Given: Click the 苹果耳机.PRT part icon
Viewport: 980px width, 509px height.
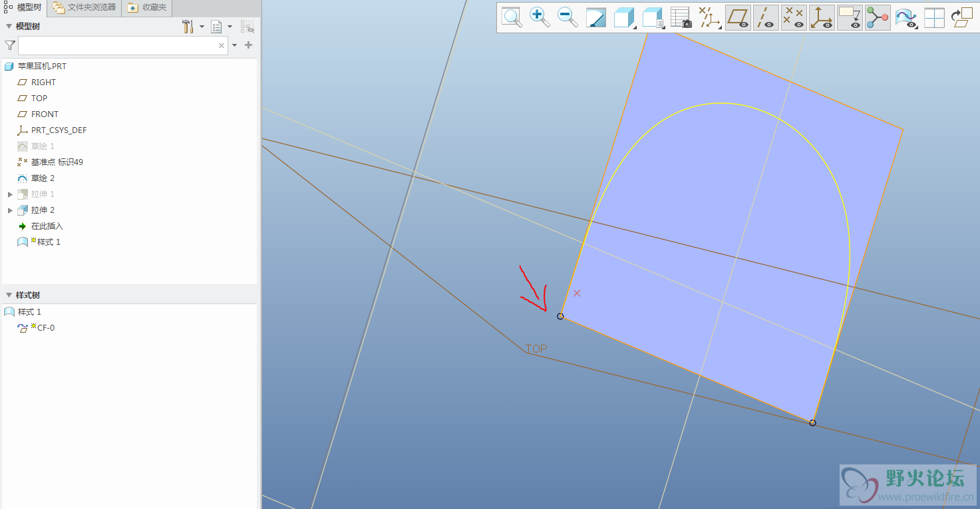Looking at the screenshot, I should pos(9,67).
